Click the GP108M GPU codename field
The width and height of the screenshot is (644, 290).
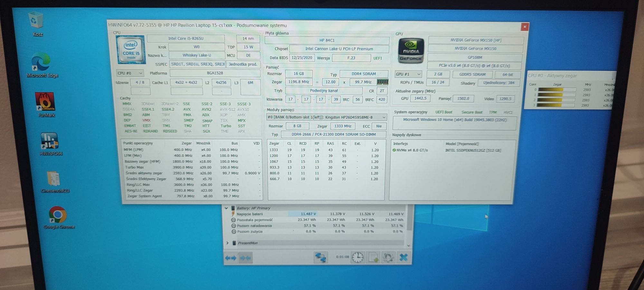tap(475, 57)
